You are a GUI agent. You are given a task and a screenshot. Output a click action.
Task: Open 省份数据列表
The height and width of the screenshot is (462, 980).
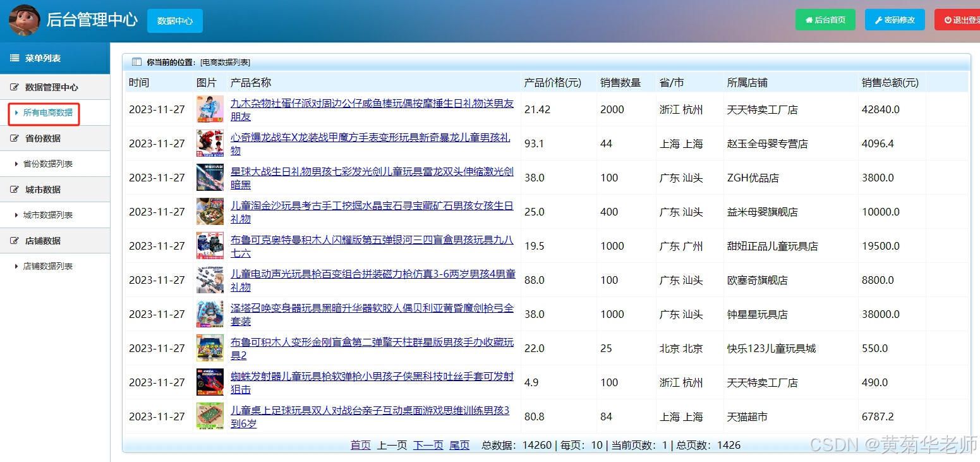click(x=48, y=164)
